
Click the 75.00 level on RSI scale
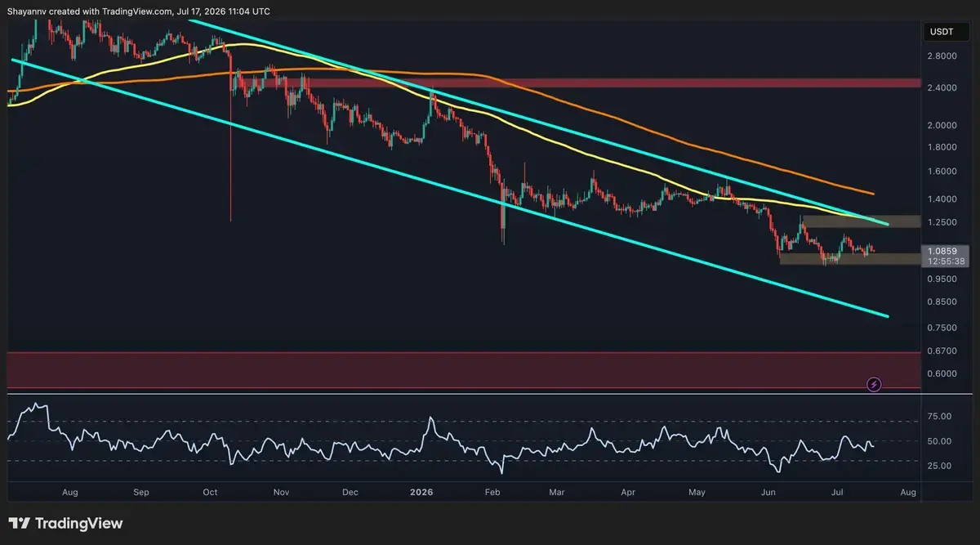pyautogui.click(x=938, y=417)
